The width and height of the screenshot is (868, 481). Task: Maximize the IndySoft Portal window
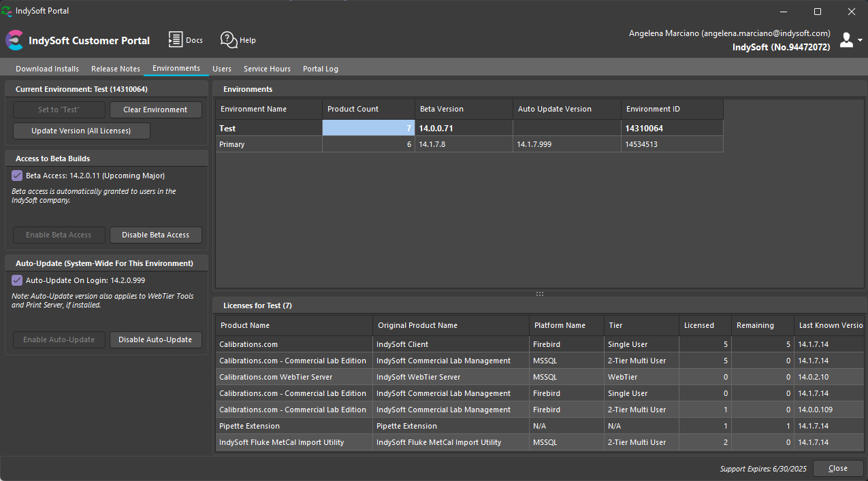coord(818,11)
